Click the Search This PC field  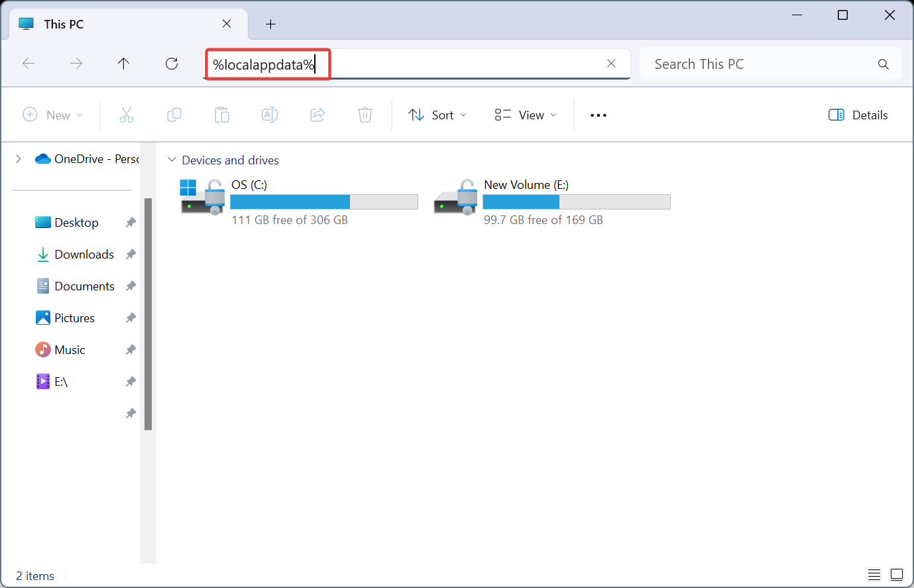coord(762,64)
